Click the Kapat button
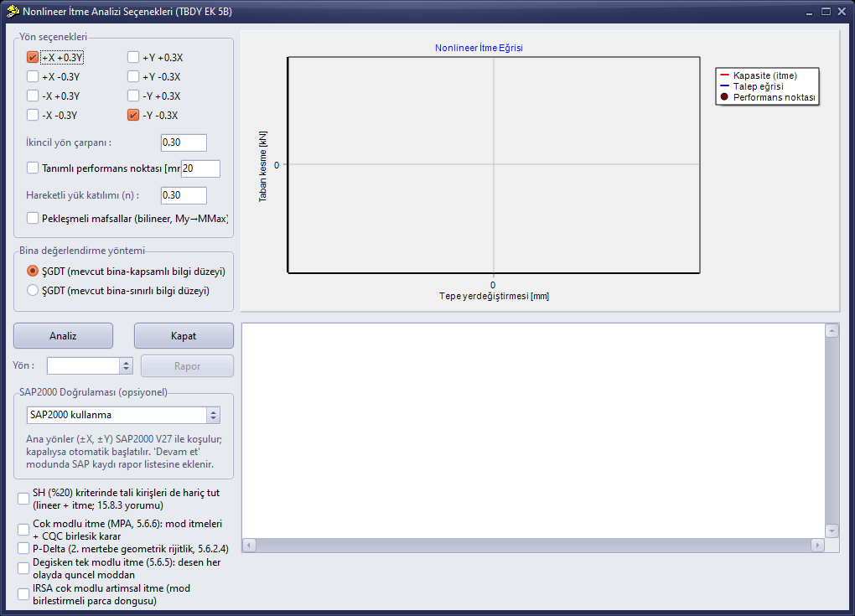The image size is (855, 616). [x=184, y=336]
